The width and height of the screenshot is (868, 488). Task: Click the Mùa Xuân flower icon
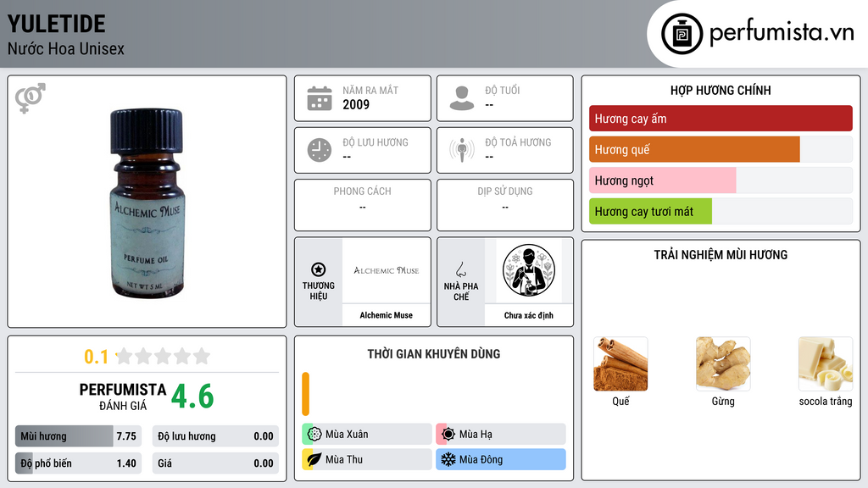[x=314, y=435]
